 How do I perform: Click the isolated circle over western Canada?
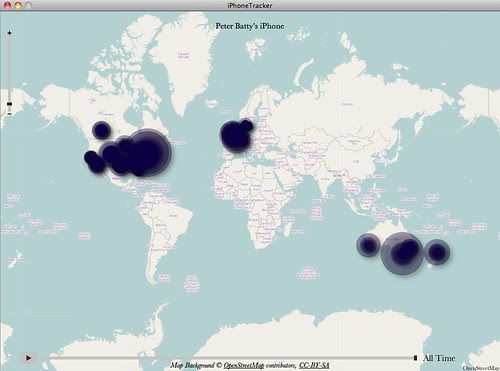click(x=101, y=130)
